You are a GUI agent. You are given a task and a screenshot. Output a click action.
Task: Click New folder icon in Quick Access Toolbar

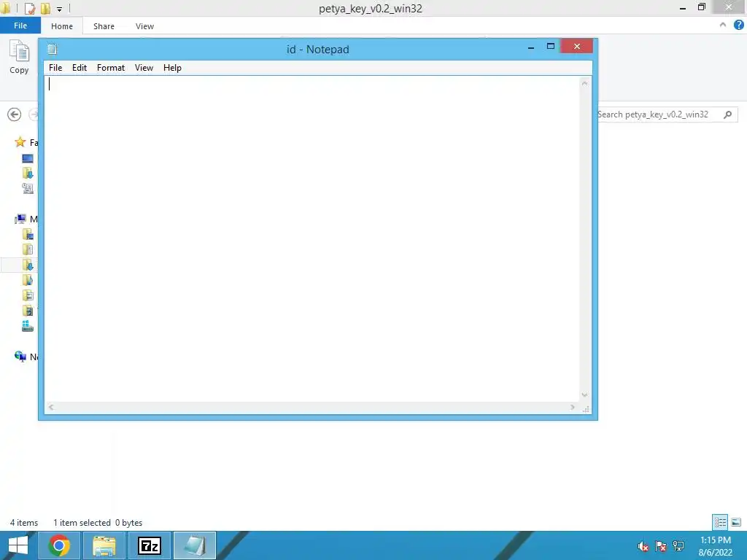tap(46, 9)
